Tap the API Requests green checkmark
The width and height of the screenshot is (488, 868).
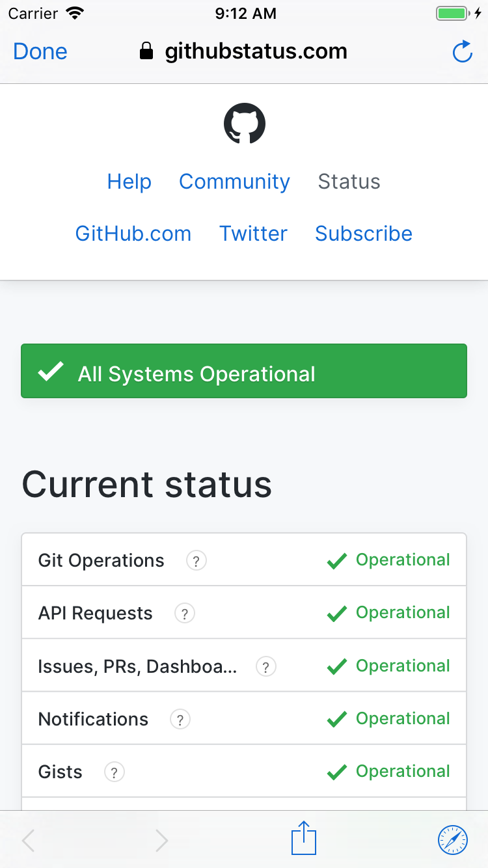pyautogui.click(x=337, y=614)
